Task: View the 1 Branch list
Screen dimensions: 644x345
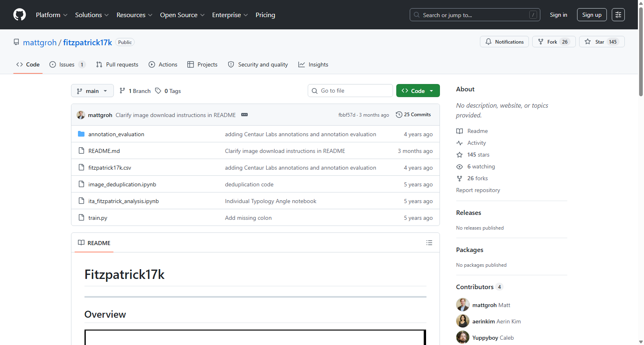Action: pos(135,91)
